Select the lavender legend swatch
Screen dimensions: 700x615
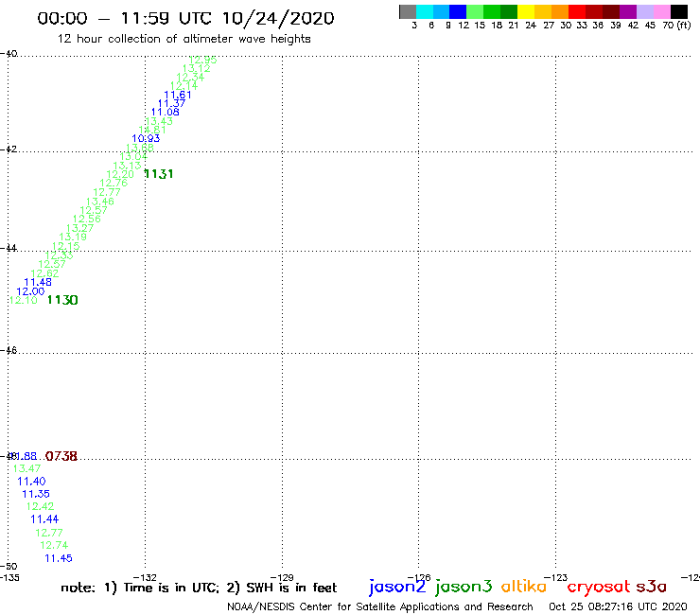[x=644, y=11]
